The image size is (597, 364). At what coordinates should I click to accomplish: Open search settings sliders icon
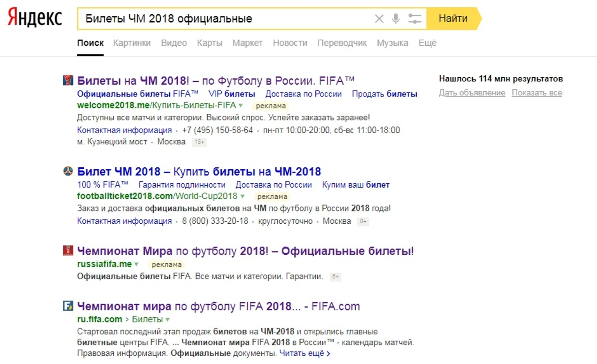coord(415,18)
